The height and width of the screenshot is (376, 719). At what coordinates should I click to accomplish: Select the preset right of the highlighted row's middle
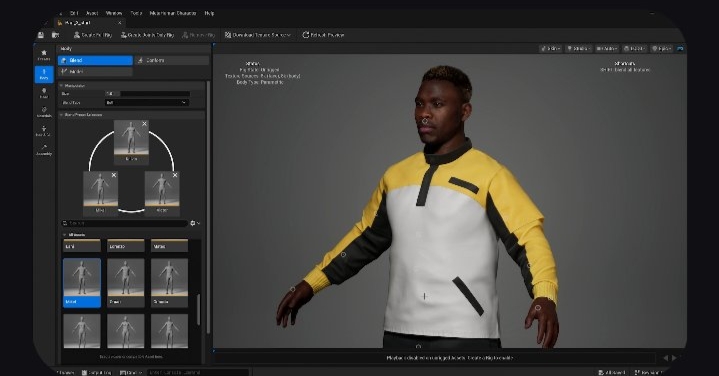click(169, 282)
